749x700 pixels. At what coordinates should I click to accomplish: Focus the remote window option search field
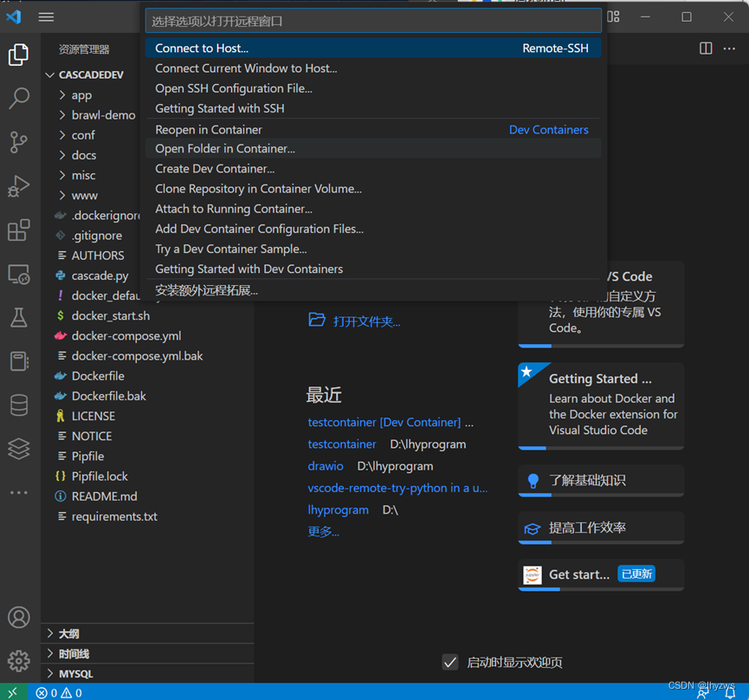(x=373, y=21)
